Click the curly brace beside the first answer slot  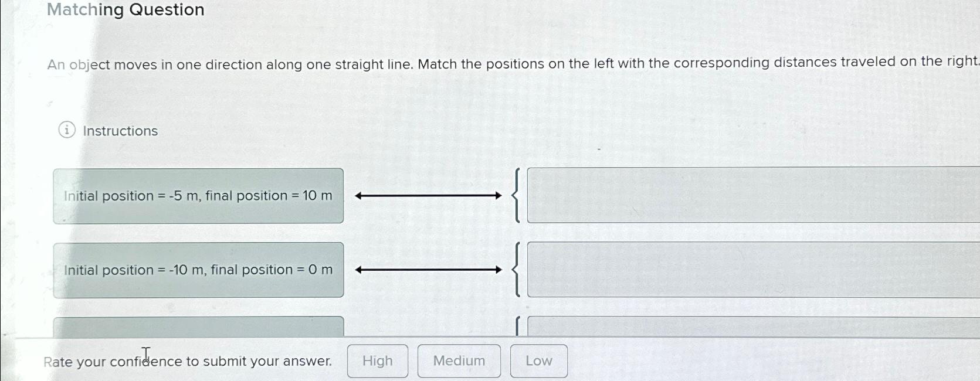point(516,195)
